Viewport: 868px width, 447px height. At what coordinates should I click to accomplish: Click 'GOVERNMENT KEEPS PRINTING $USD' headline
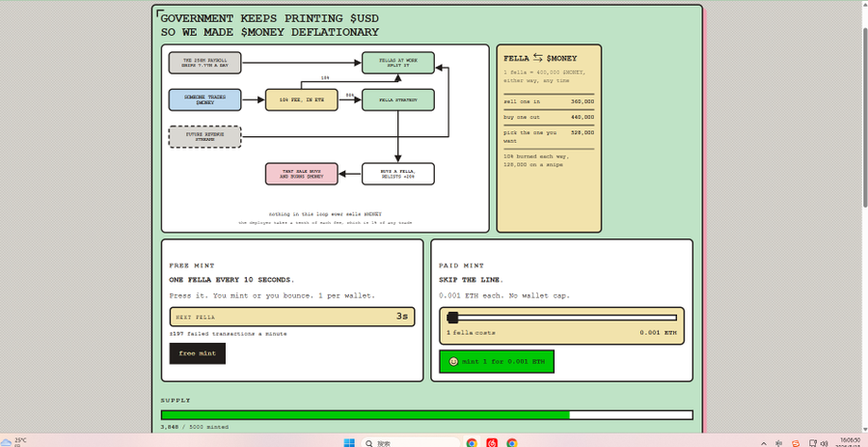point(270,19)
